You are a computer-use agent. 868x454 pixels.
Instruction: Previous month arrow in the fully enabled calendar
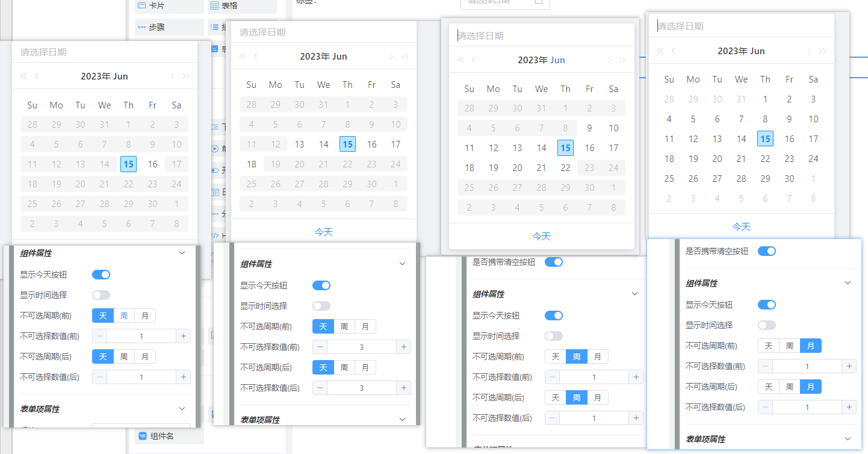674,51
